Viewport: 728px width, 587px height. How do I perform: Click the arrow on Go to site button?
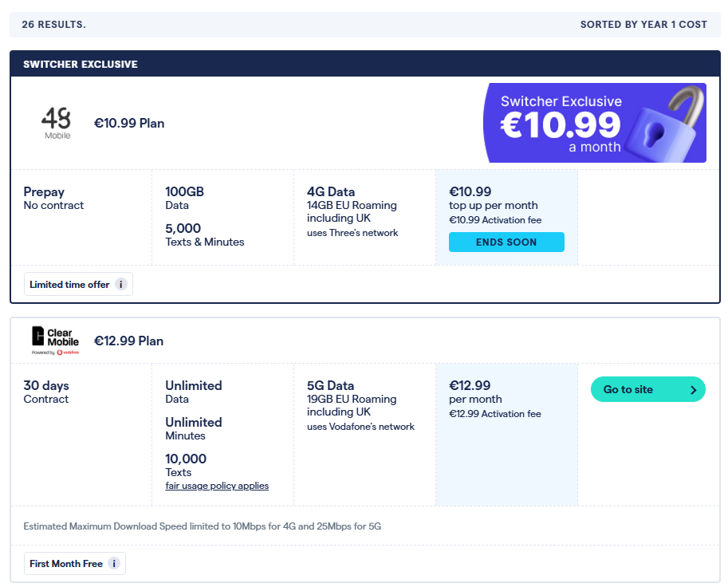coord(693,390)
